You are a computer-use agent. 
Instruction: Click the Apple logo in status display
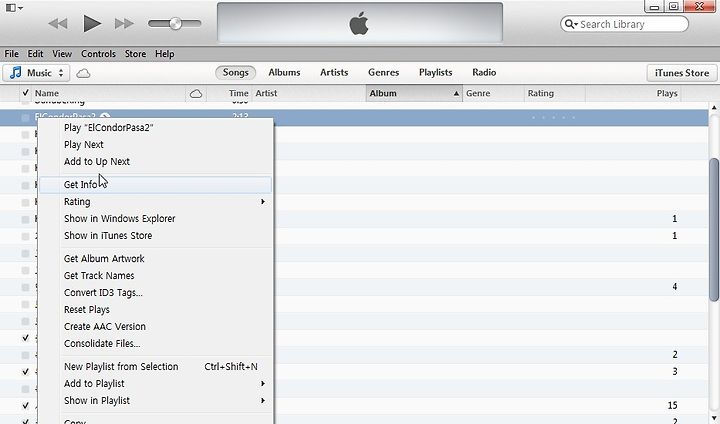tap(359, 23)
